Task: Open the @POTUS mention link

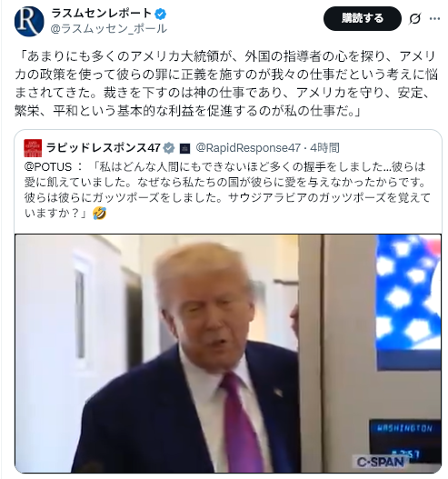Action: click(48, 167)
